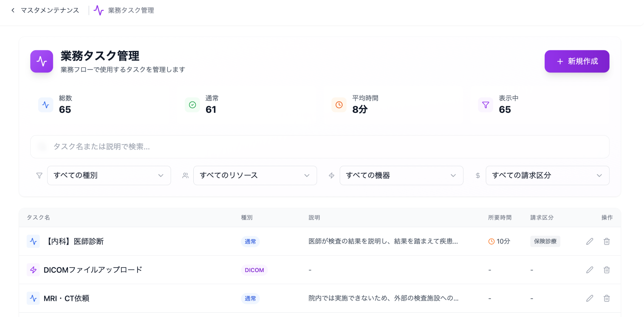644x317 pixels.
Task: Open the すべての機器 dropdown
Action: [401, 176]
